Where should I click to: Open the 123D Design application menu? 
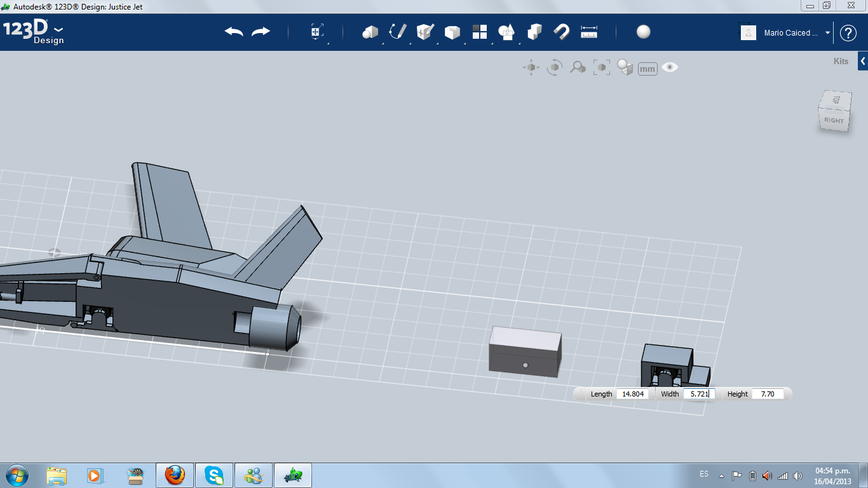pyautogui.click(x=33, y=32)
